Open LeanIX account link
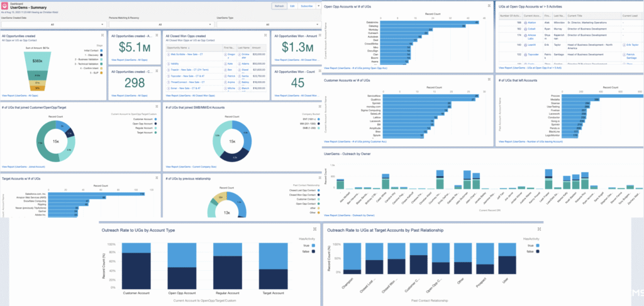644x306 pixels. [x=531, y=45]
